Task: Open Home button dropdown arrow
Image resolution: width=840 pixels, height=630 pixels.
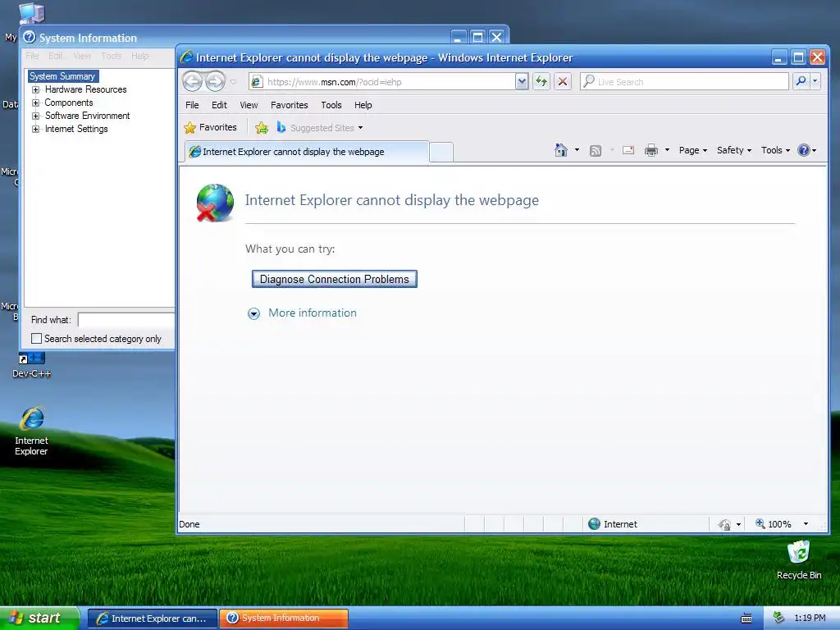Action: 577,150
